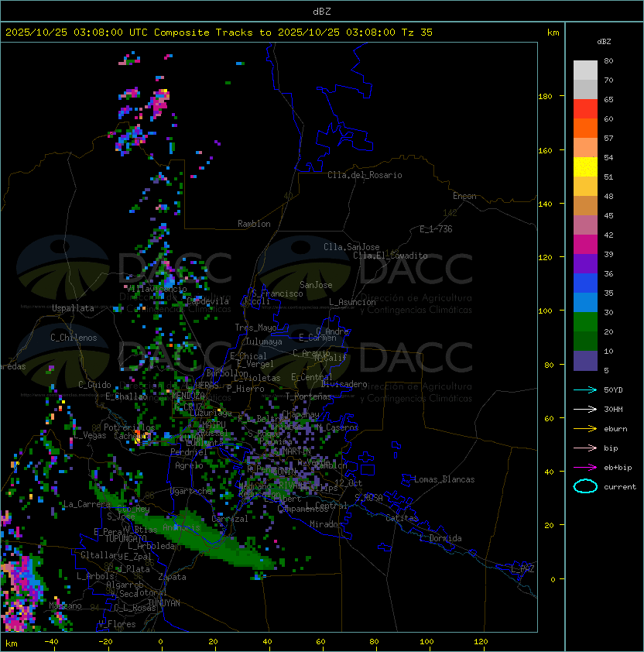
Task: Pick the slate violet 10-5 dBZ swatch
Action: [585, 361]
